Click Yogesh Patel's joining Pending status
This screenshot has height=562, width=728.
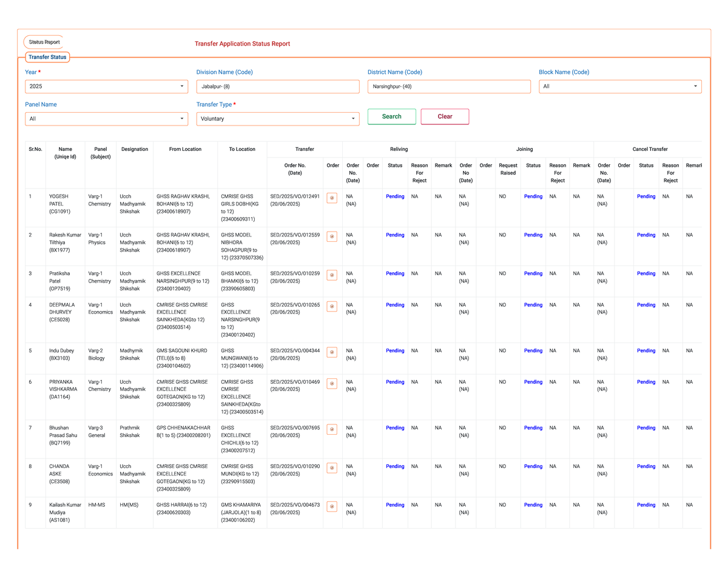[x=533, y=196]
